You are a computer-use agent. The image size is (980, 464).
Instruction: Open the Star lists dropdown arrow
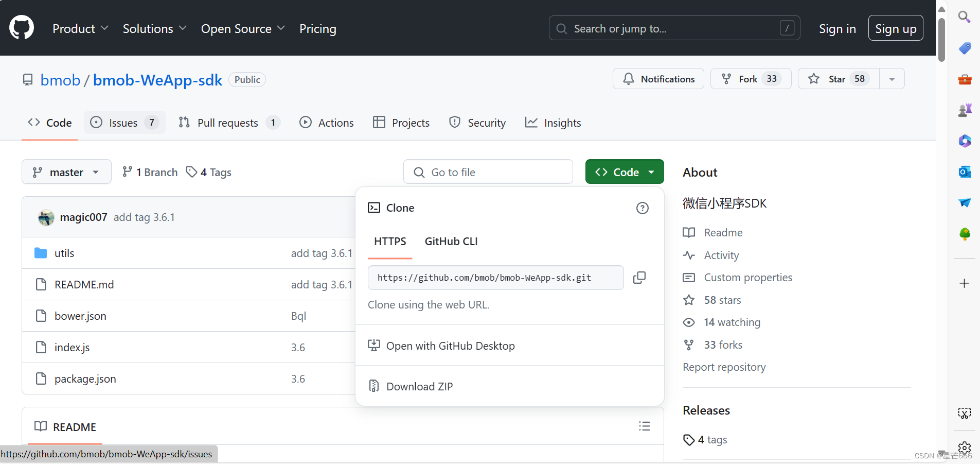click(x=892, y=79)
